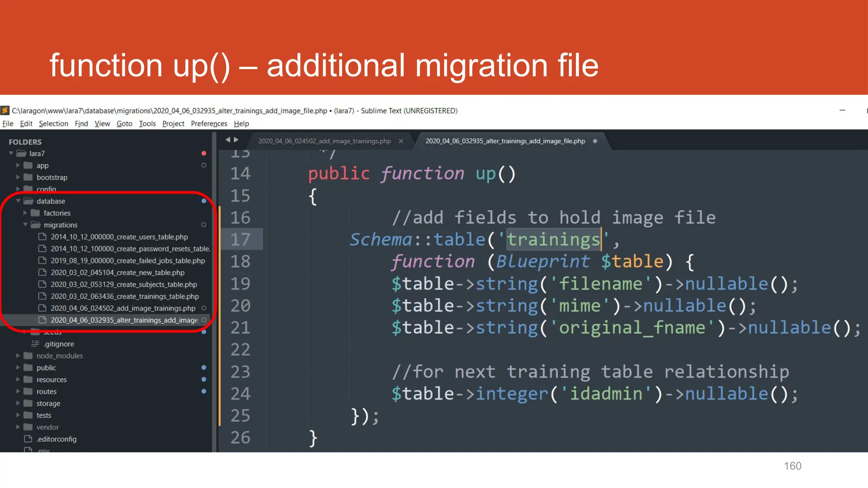Click line number 24 in gutter
Viewport: 868px width, 488px height.
[x=240, y=394]
